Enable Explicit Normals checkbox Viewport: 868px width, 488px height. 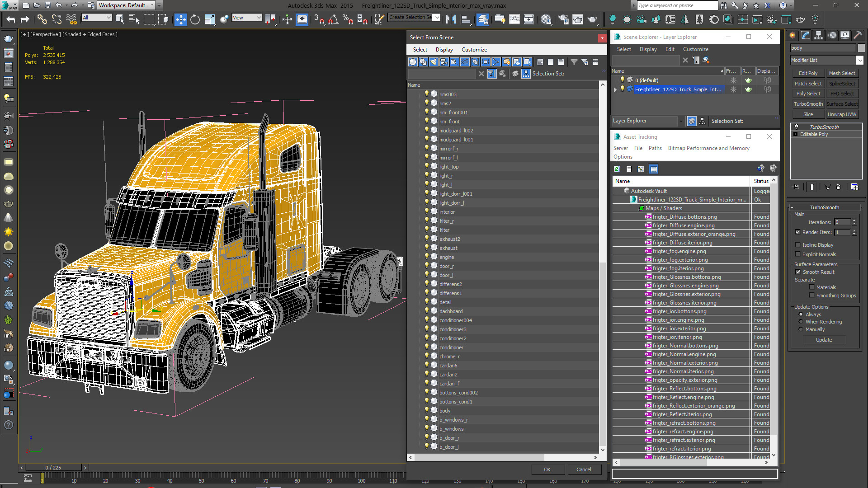click(x=798, y=254)
